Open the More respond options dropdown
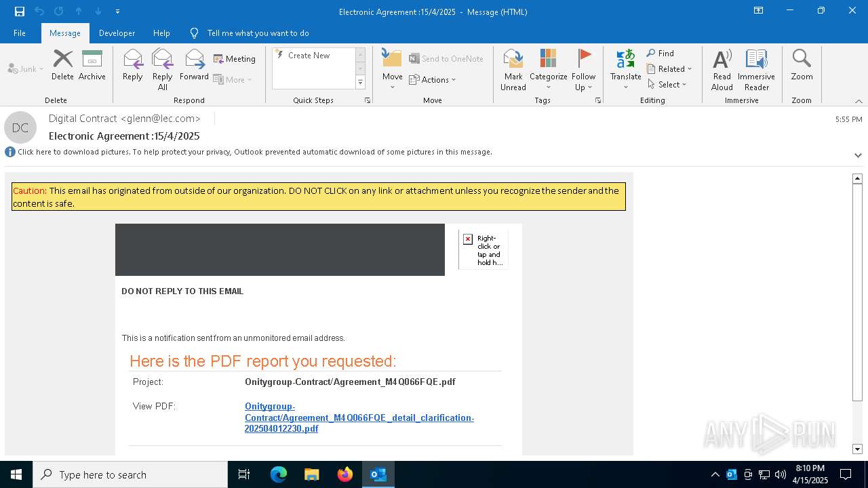 [x=233, y=79]
